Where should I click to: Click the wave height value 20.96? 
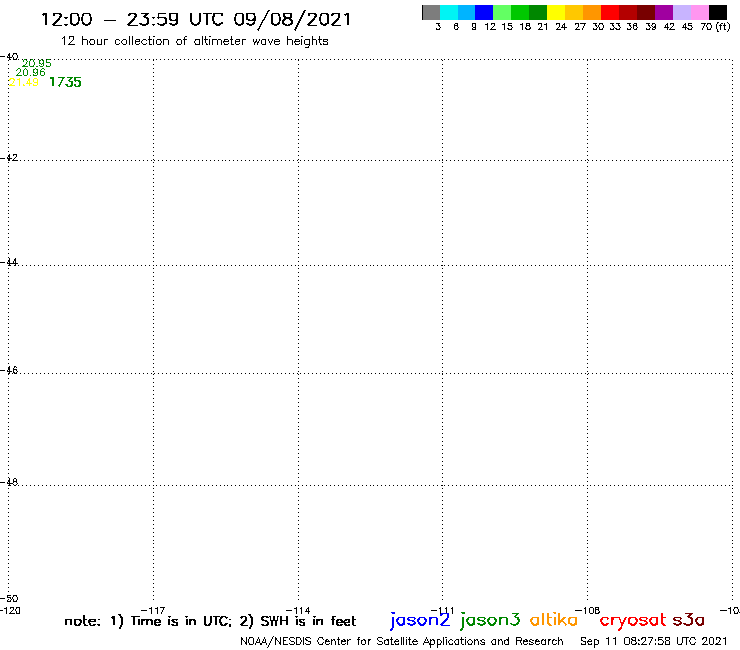click(31, 72)
